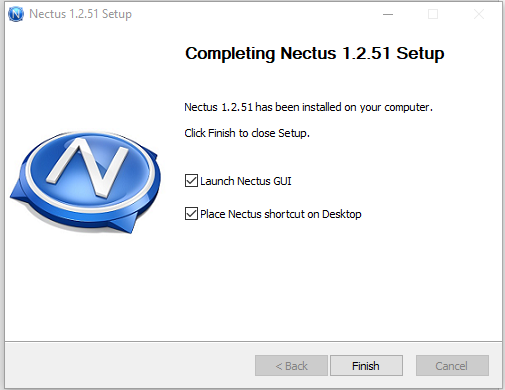Click the grey footer area left of Back

130,365
